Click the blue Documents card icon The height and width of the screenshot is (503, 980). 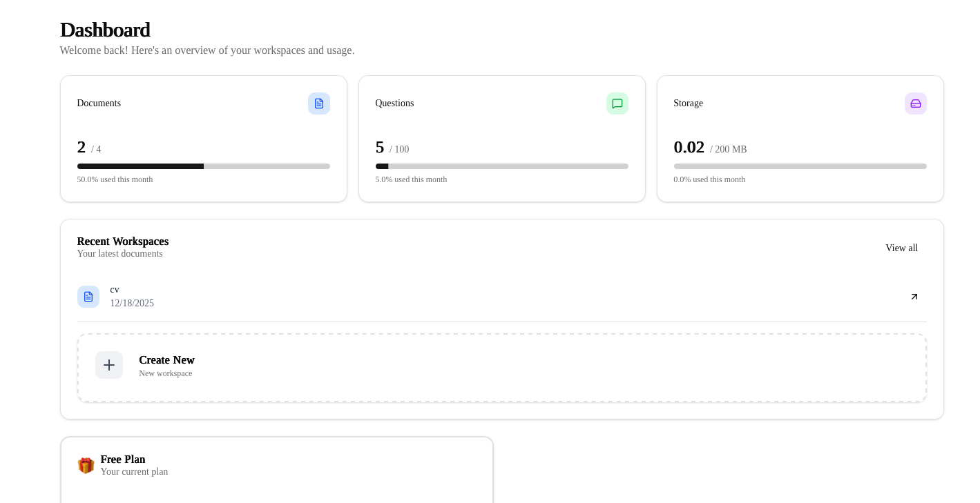coord(319,103)
